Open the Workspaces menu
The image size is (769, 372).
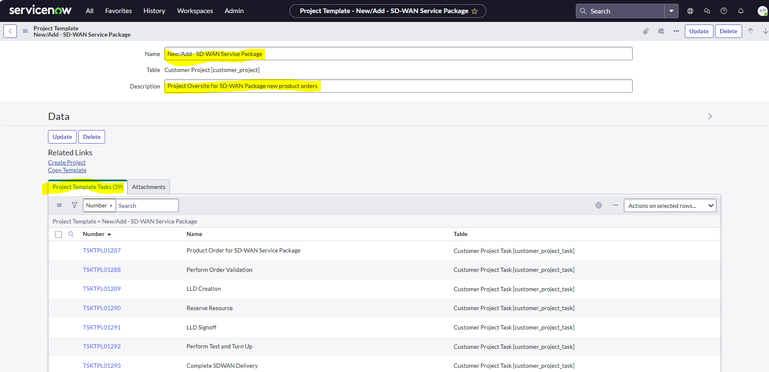(195, 11)
